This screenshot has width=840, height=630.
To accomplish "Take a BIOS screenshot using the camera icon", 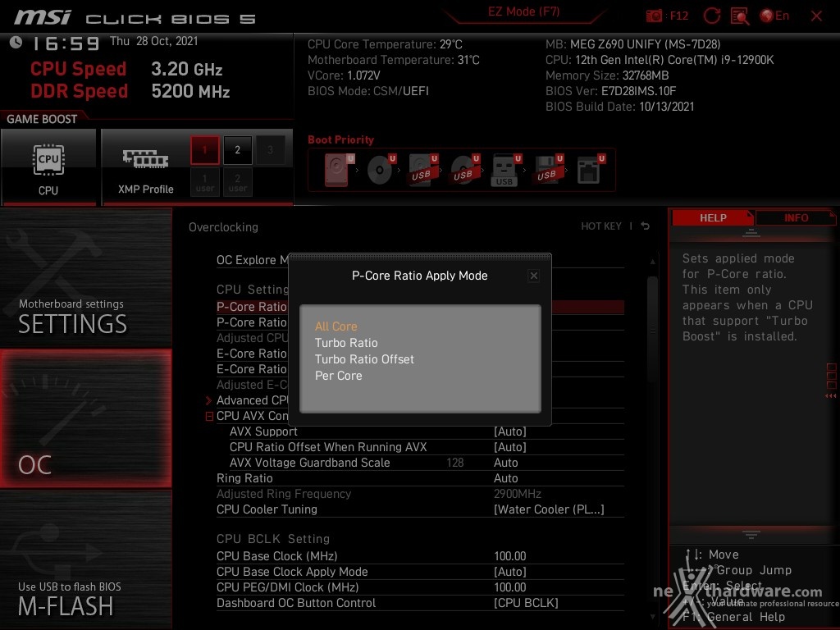I will [654, 16].
